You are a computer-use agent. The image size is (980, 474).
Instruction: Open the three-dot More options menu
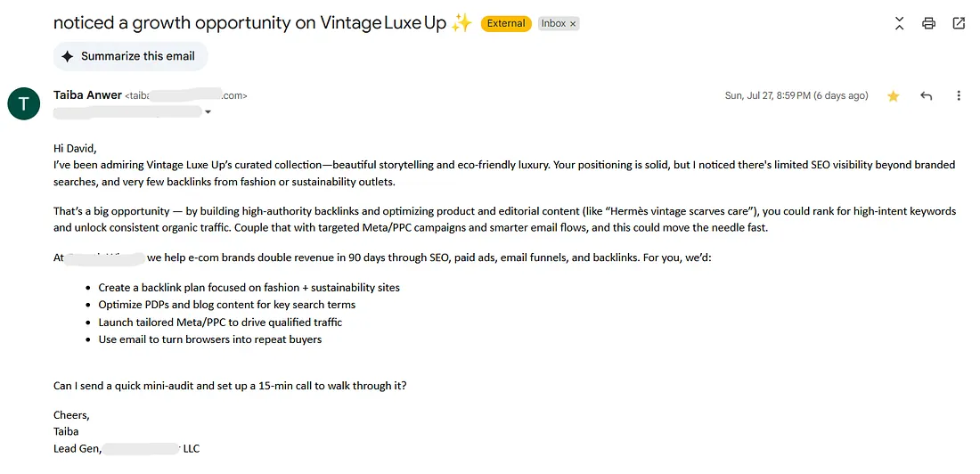tap(959, 96)
